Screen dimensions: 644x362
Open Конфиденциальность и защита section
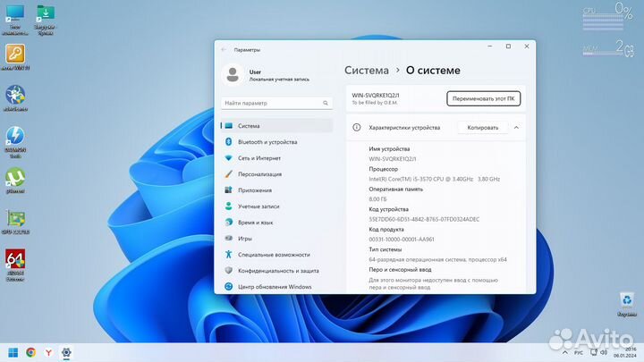[x=276, y=271]
